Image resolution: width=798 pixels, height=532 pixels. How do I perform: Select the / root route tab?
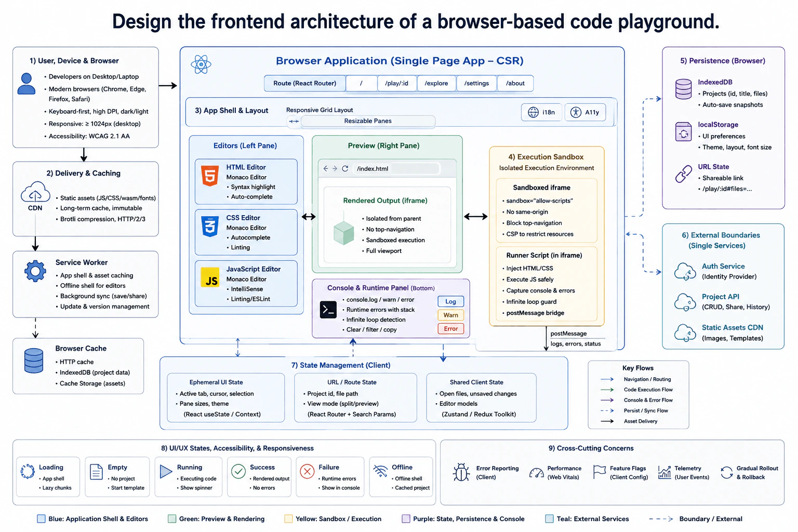tap(361, 83)
